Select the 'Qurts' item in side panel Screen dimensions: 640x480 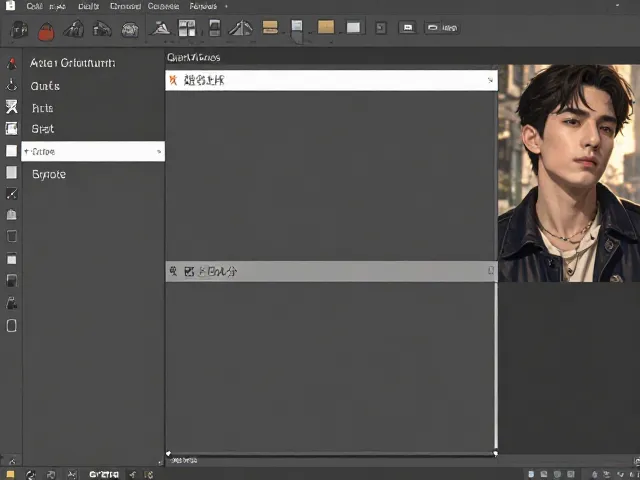[45, 86]
